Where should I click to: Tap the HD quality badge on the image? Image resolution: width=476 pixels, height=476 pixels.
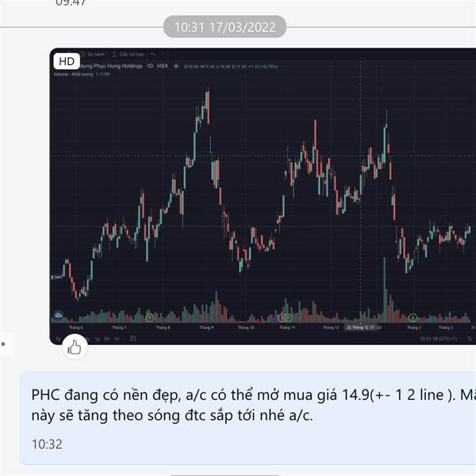(x=67, y=61)
